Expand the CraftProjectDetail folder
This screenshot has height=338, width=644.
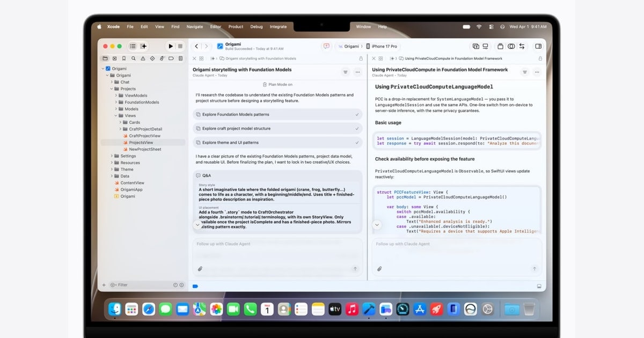(x=121, y=129)
